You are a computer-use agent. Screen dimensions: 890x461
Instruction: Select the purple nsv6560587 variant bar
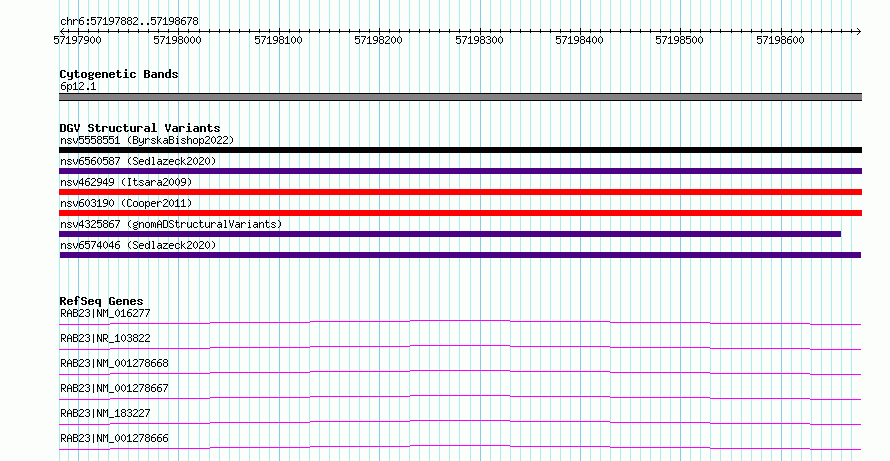click(x=460, y=171)
